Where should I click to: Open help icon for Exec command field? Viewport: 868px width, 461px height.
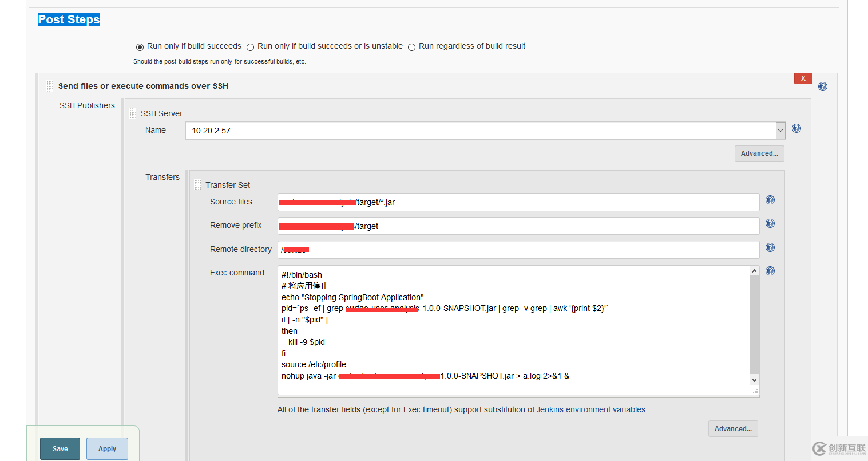click(770, 271)
